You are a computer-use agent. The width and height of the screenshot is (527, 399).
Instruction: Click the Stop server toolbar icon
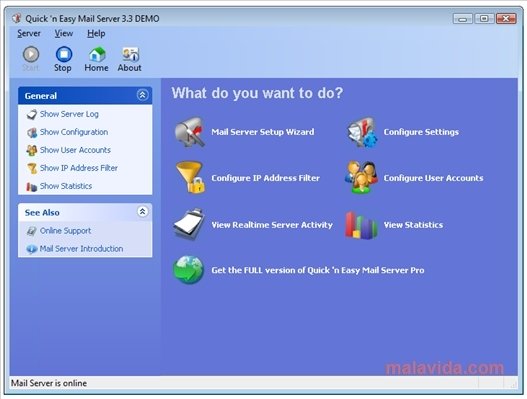64,54
